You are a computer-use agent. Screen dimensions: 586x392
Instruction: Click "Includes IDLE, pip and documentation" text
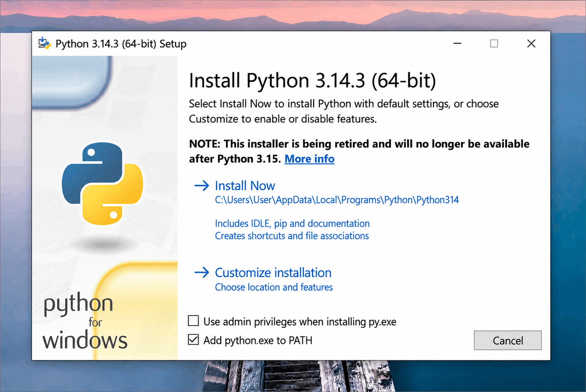(x=292, y=224)
